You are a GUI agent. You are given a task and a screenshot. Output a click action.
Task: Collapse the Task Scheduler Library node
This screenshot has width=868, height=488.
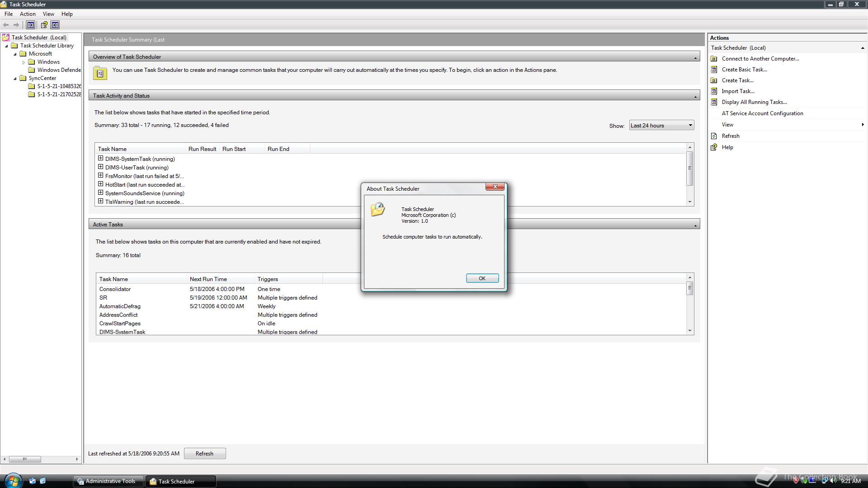click(6, 46)
